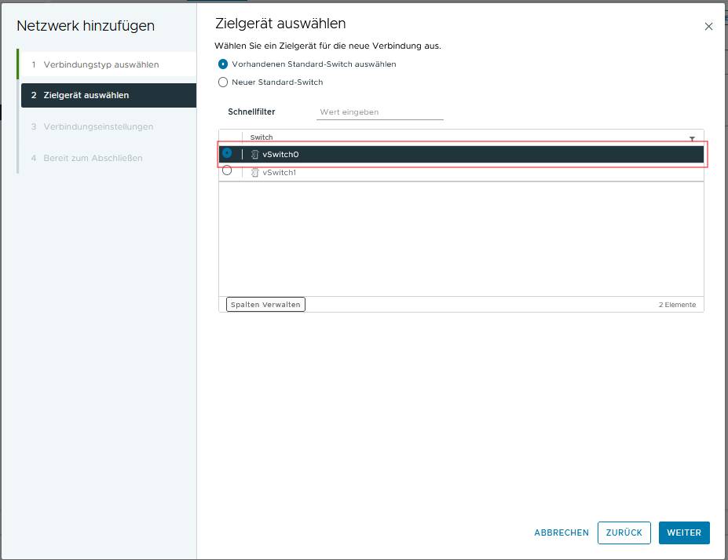Viewport: 728px width, 560px height.
Task: Click the Switch column header
Action: pyautogui.click(x=262, y=137)
